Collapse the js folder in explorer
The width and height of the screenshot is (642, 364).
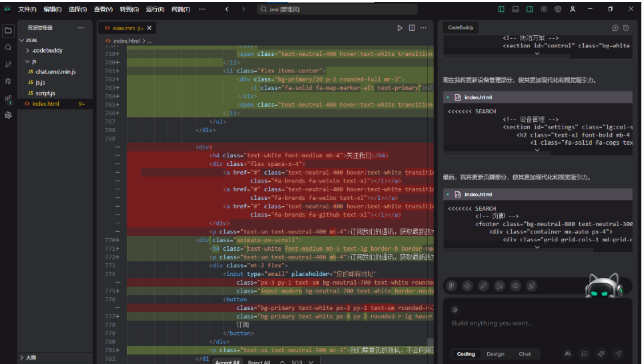[34, 61]
